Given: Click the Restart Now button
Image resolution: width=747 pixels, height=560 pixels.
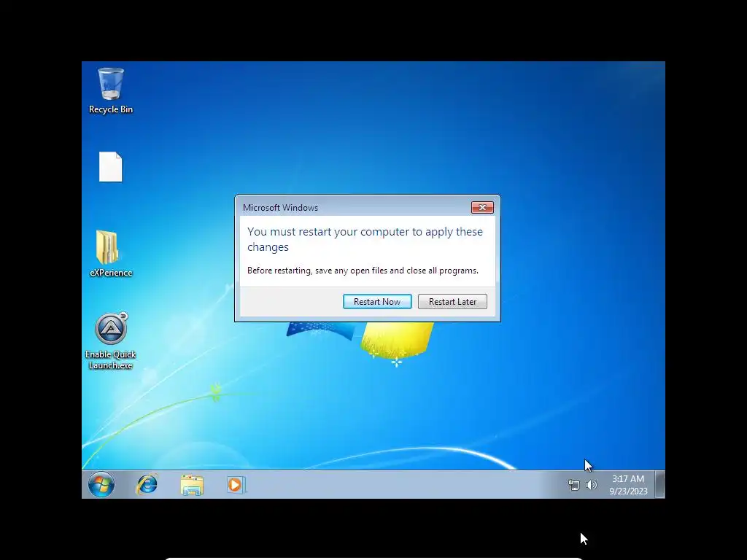Looking at the screenshot, I should coord(377,301).
